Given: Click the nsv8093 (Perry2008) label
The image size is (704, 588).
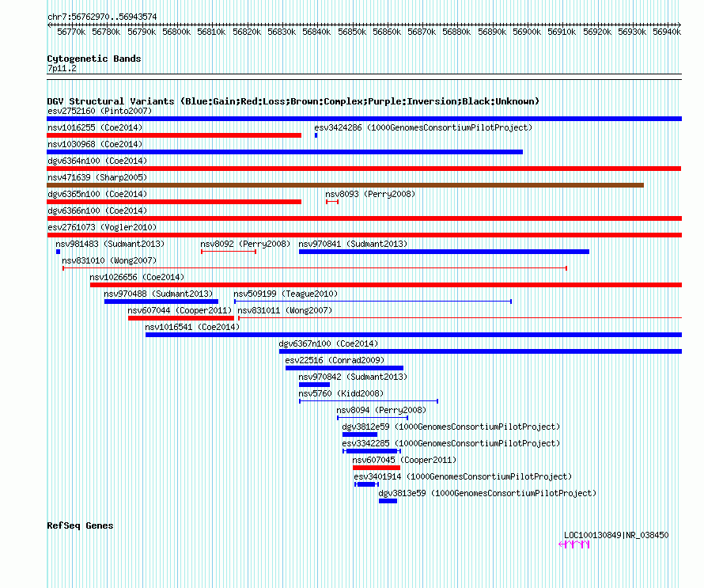Looking at the screenshot, I should click(x=370, y=194).
